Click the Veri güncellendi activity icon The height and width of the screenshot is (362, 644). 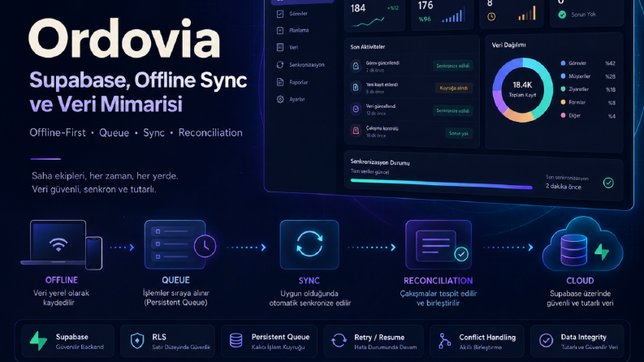(x=356, y=109)
